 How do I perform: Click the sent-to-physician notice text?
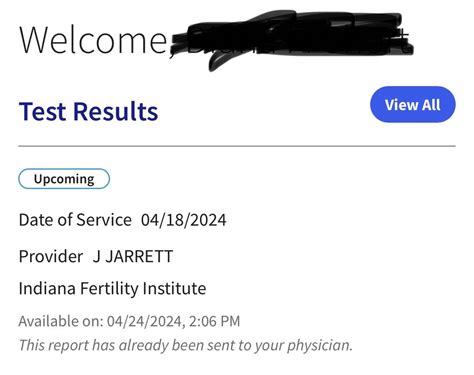pos(186,345)
